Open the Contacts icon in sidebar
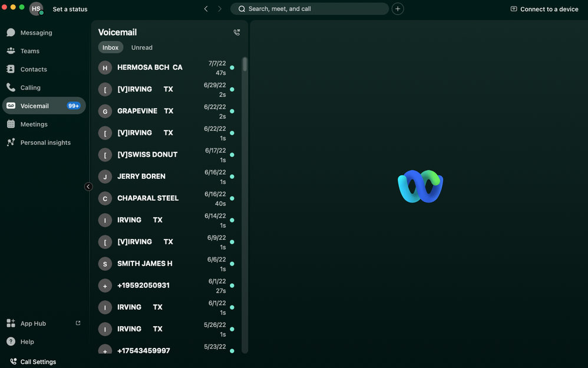The image size is (588, 368). click(x=11, y=69)
